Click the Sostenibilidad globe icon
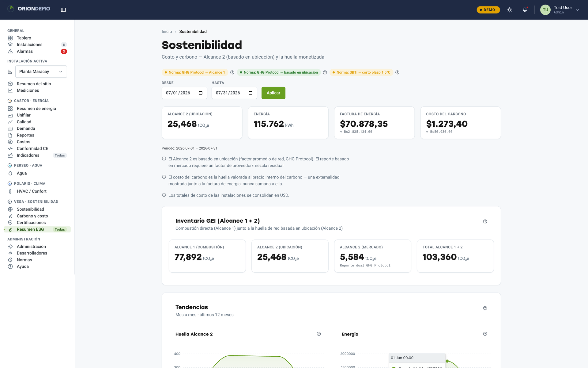The width and height of the screenshot is (588, 368). coord(10,209)
